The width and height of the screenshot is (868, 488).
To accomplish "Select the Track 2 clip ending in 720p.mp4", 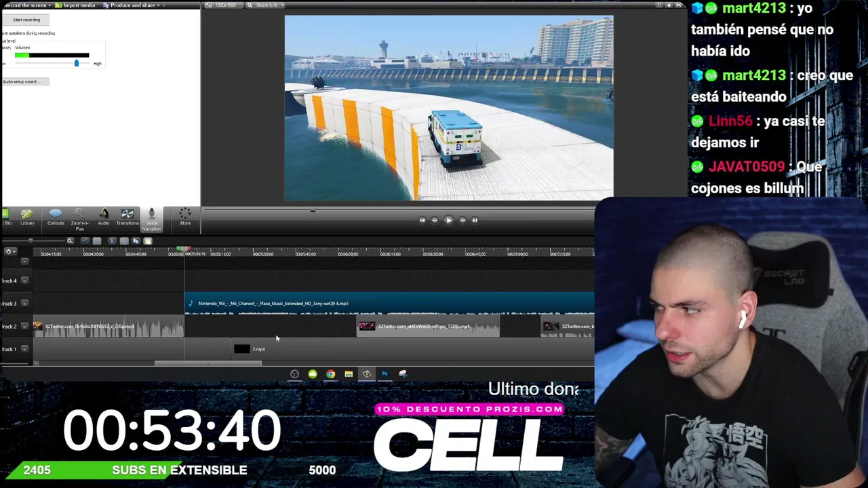I will pos(108,327).
